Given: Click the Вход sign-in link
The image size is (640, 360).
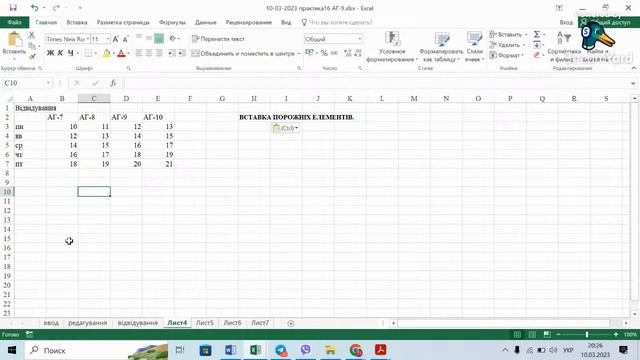Looking at the screenshot, I should [566, 22].
